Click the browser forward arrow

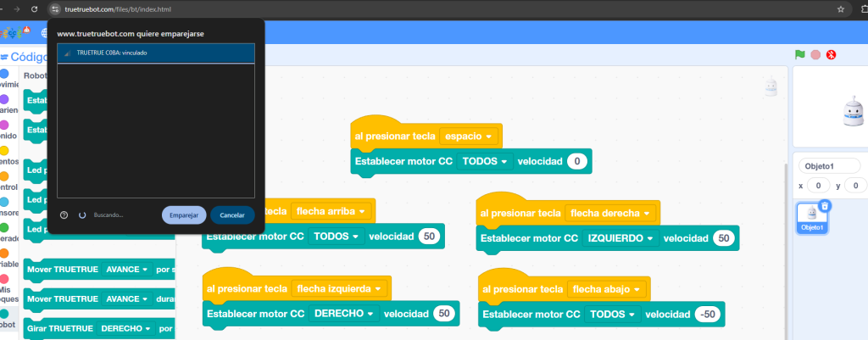click(17, 8)
